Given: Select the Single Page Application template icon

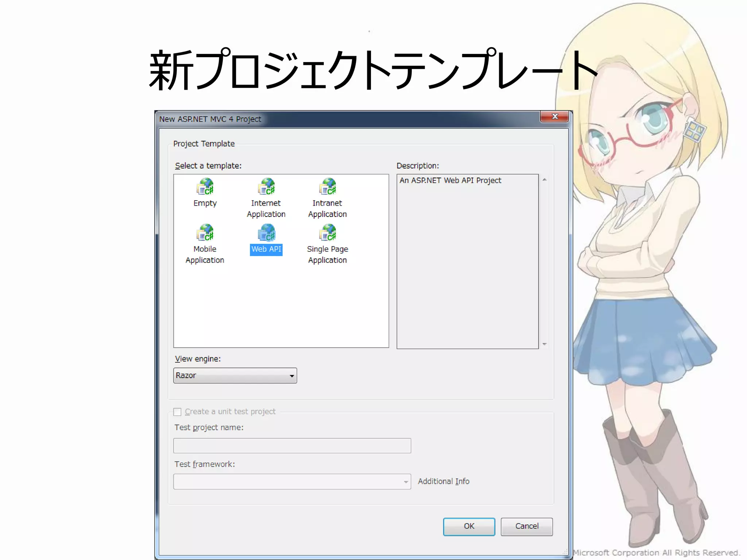Looking at the screenshot, I should [328, 233].
